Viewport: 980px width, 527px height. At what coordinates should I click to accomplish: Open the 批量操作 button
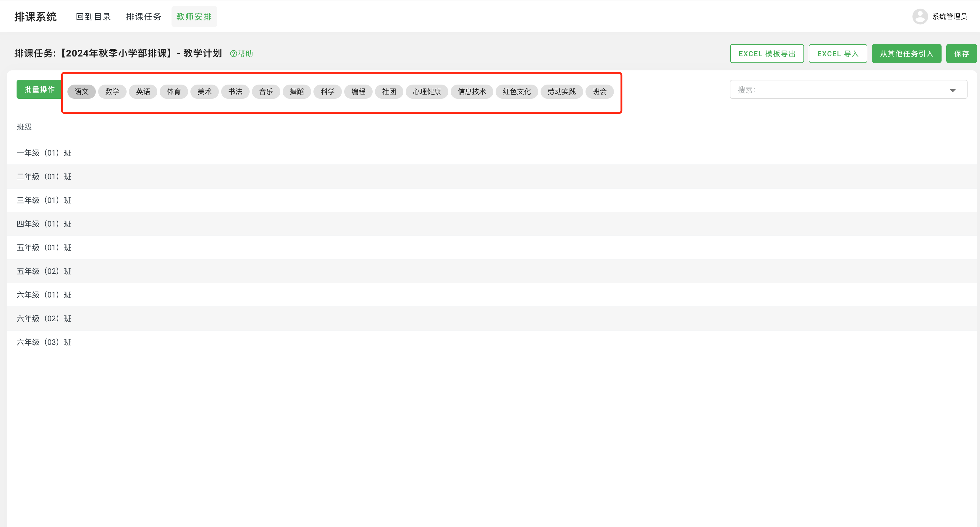pos(40,89)
